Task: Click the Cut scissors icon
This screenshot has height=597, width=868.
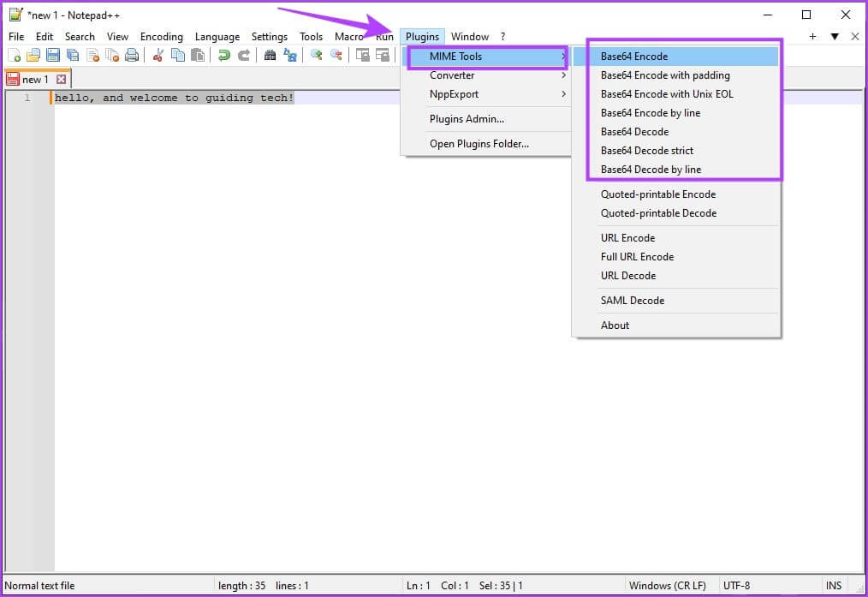Action: pos(158,55)
